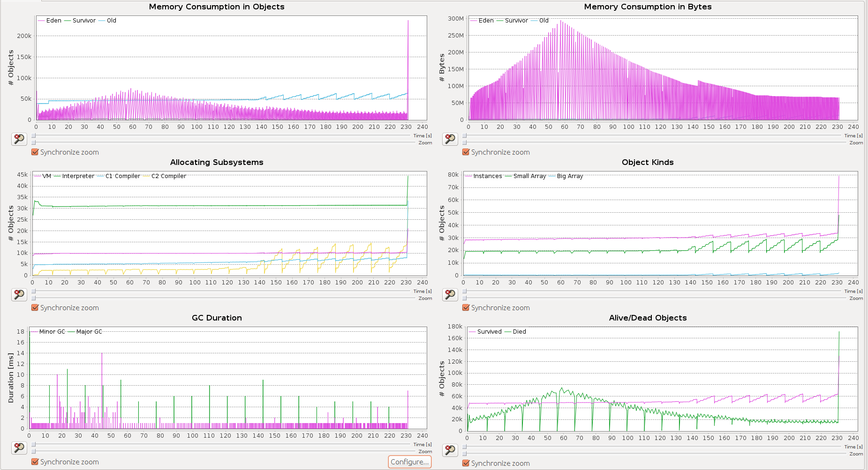The width and height of the screenshot is (868, 470).
Task: Click Time slider handle under Allocating Subsystems
Action: (33, 291)
